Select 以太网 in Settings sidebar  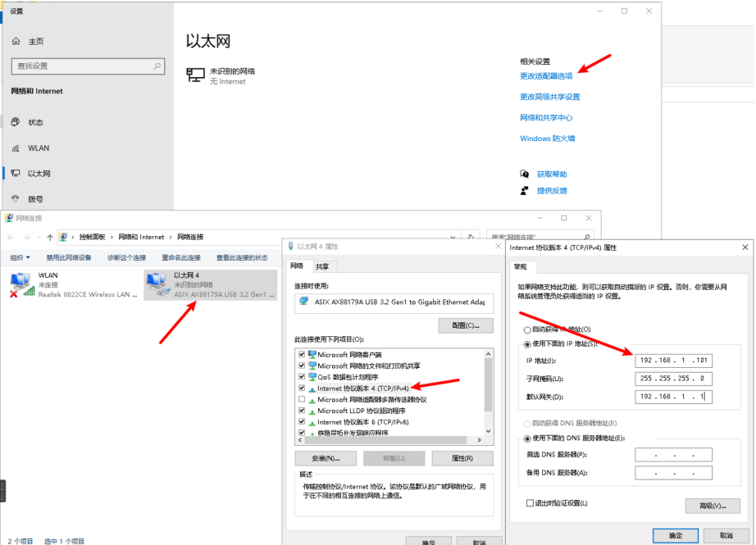tap(31, 174)
